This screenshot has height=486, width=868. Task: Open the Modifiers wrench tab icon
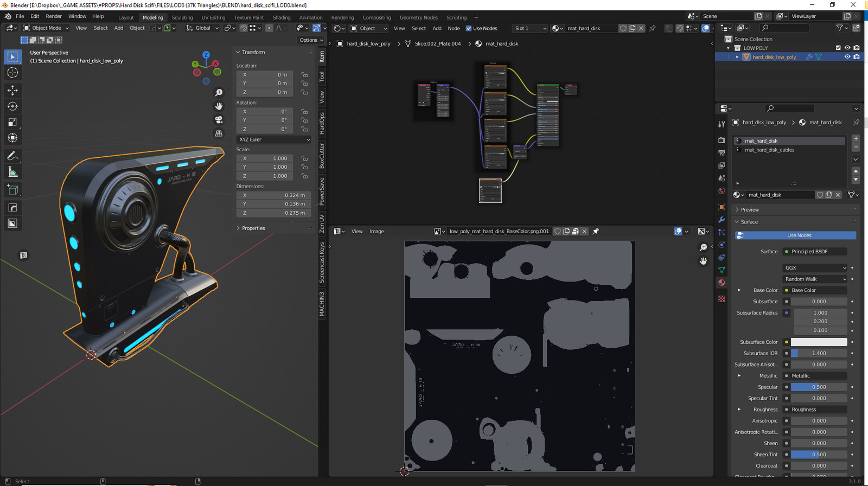pos(722,220)
